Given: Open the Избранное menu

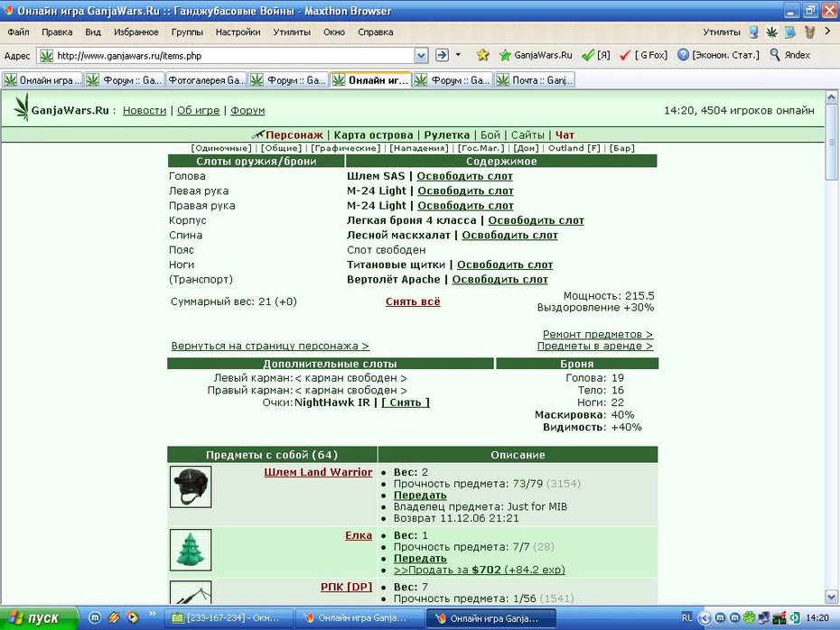Looking at the screenshot, I should [136, 32].
